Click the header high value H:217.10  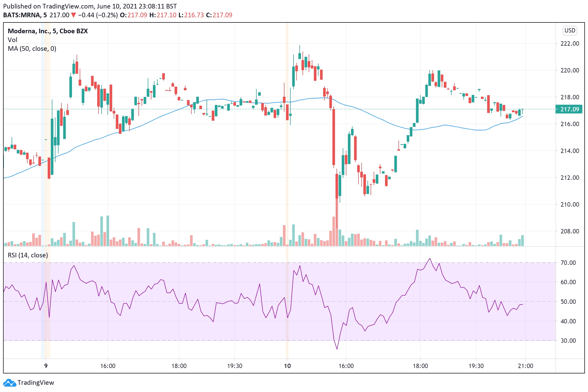pos(163,15)
